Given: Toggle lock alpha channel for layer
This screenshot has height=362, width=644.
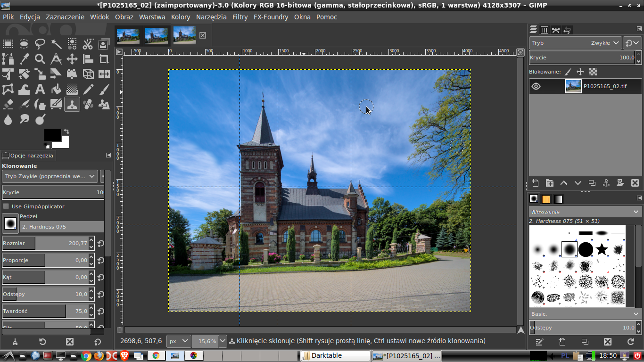Looking at the screenshot, I should click(x=593, y=72).
